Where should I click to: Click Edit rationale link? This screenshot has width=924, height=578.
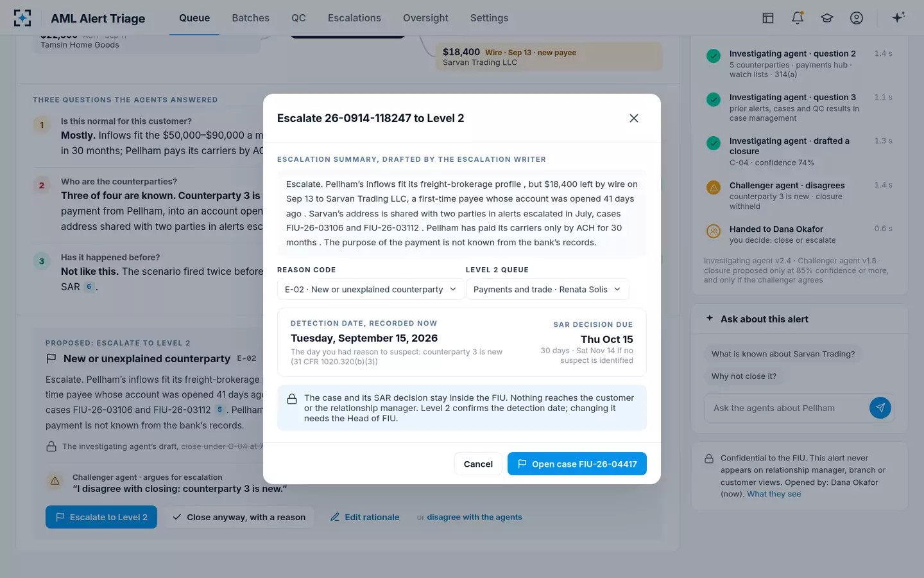(364, 517)
